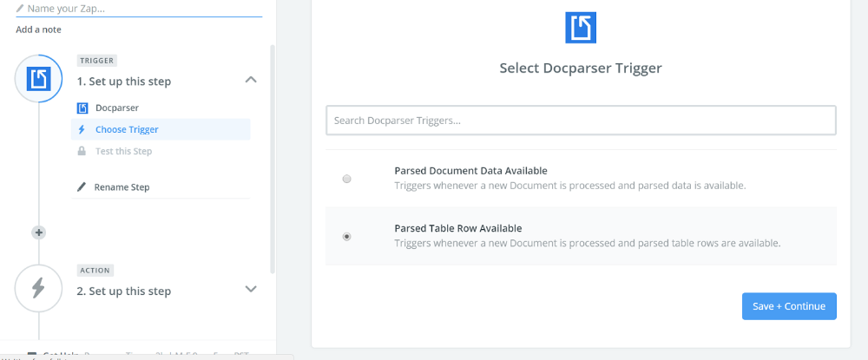Click the lock icon beside Test this Step
868x360 pixels.
[x=82, y=151]
